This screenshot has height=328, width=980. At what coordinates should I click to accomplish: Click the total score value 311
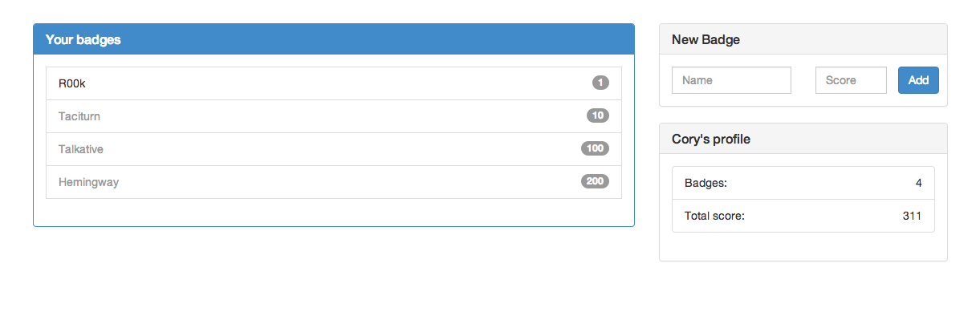click(911, 216)
